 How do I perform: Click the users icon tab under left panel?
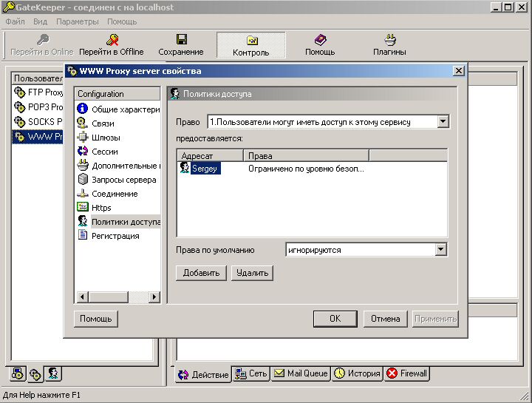[53, 373]
